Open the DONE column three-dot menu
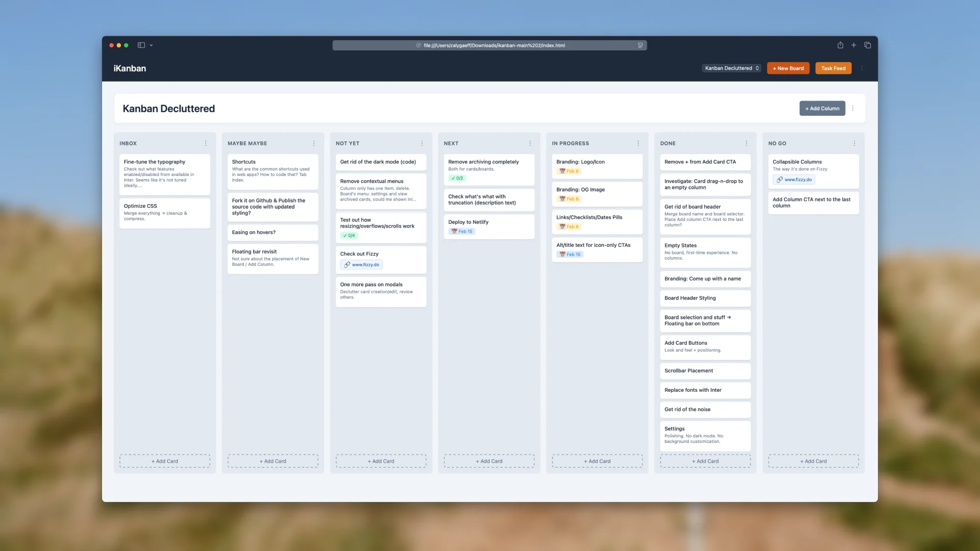This screenshot has width=980, height=551. 746,143
